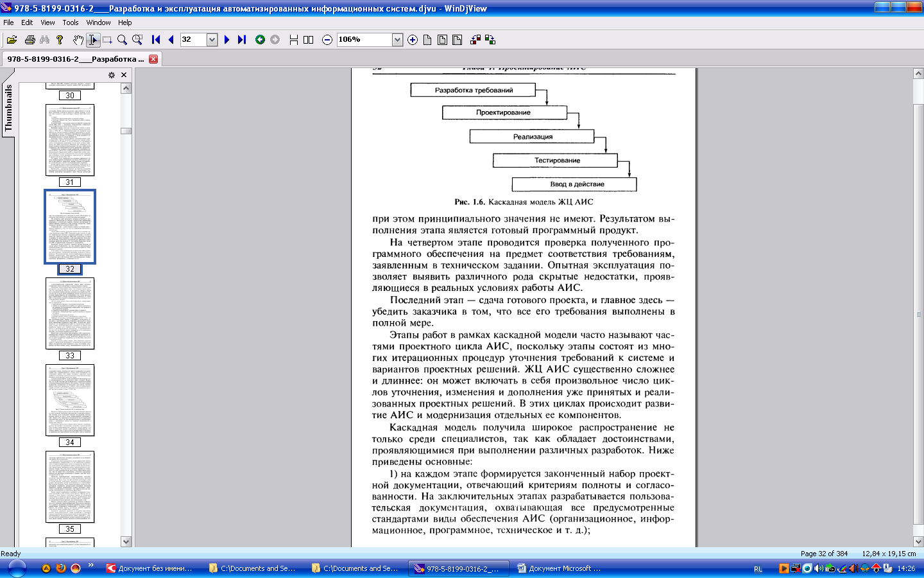Viewport: 924px width, 578px height.
Task: Open the Help menu
Action: [x=124, y=22]
